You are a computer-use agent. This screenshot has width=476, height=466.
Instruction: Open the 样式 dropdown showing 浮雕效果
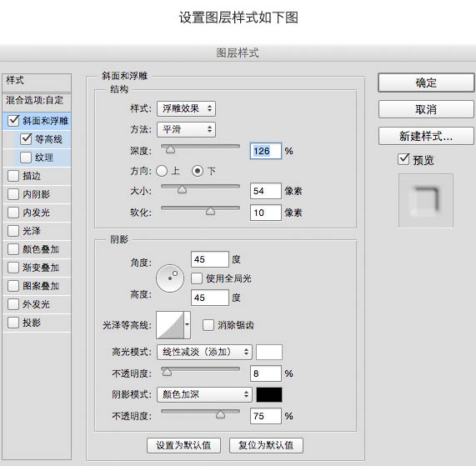coord(186,108)
